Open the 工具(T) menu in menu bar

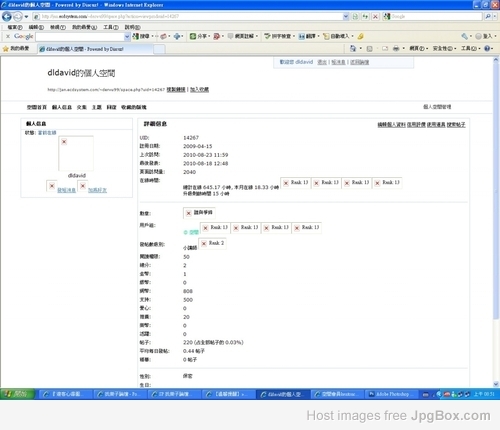click(x=111, y=27)
